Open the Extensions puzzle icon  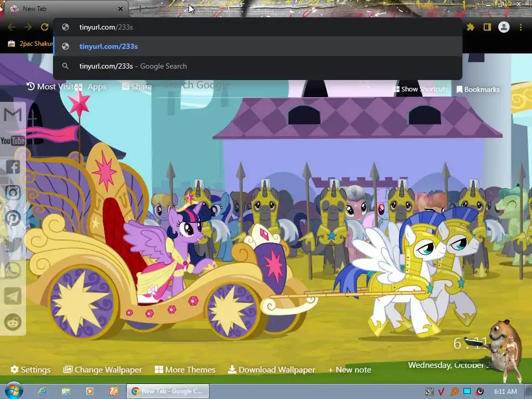(470, 27)
